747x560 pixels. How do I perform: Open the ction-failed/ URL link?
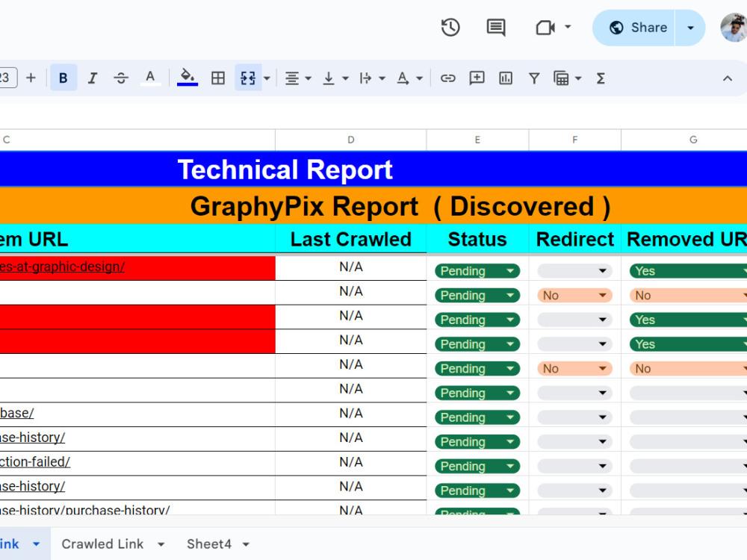pos(35,462)
